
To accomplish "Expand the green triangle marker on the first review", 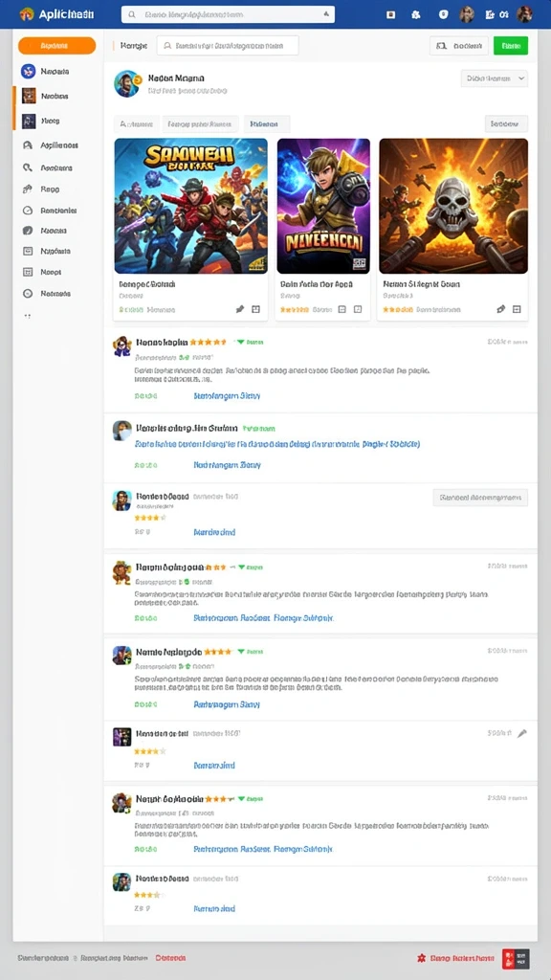I will (240, 342).
